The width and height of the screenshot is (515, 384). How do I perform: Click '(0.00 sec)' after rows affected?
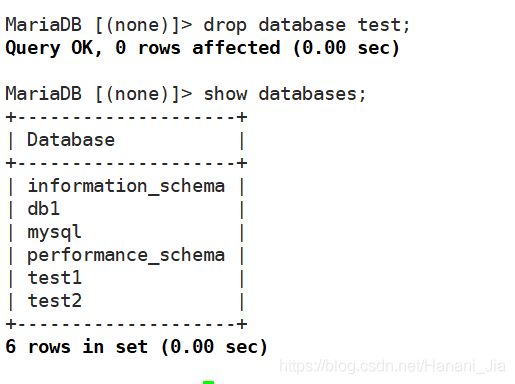coord(346,48)
